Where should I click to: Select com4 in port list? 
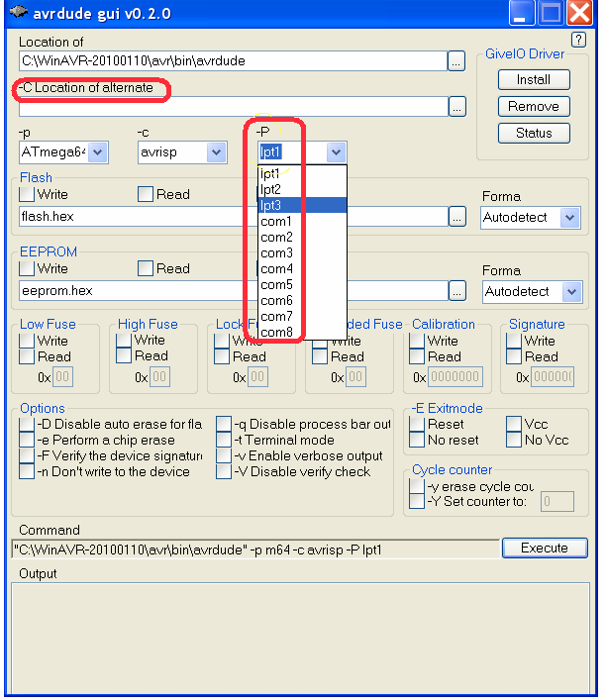coord(302,268)
